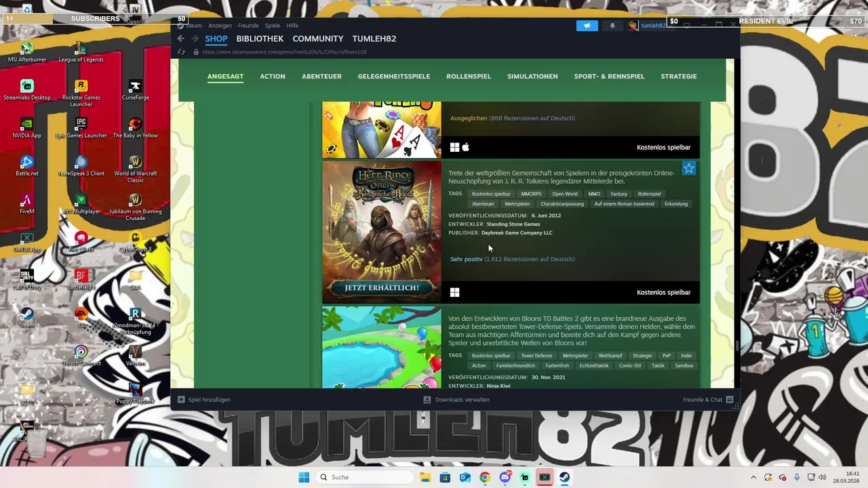Open the Steam menu
This screenshot has width=868, height=488.
(195, 26)
